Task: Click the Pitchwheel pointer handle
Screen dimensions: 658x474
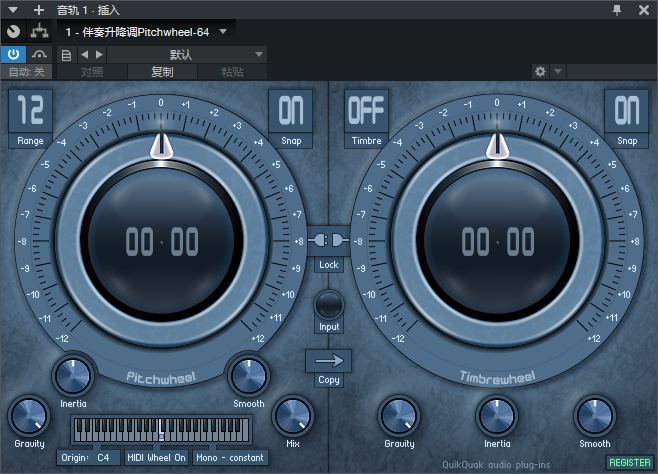Action: point(162,147)
